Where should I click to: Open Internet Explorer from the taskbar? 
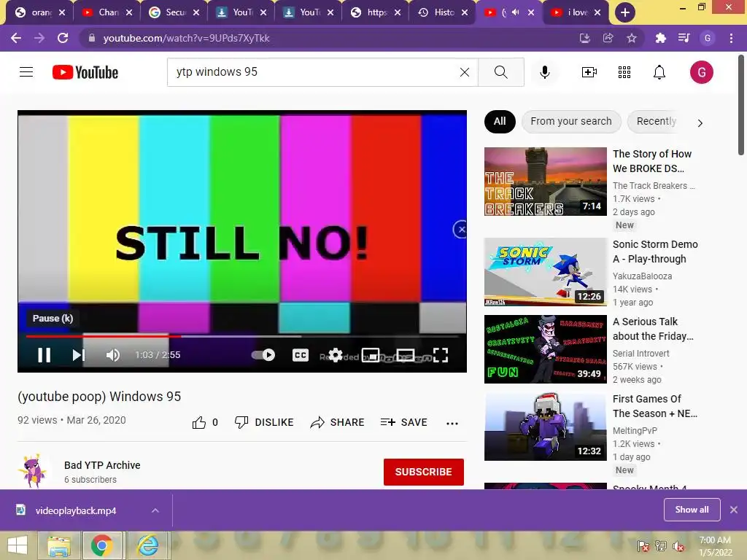click(x=147, y=545)
